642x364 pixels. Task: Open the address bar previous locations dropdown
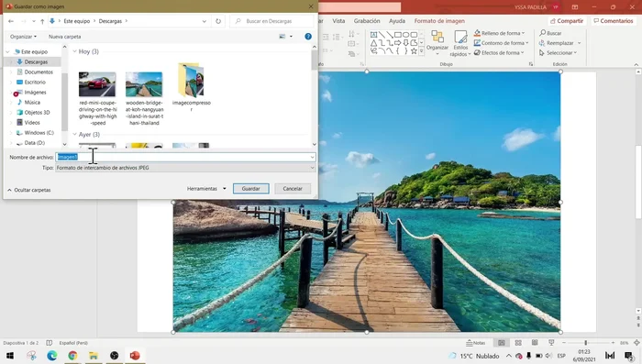point(205,21)
